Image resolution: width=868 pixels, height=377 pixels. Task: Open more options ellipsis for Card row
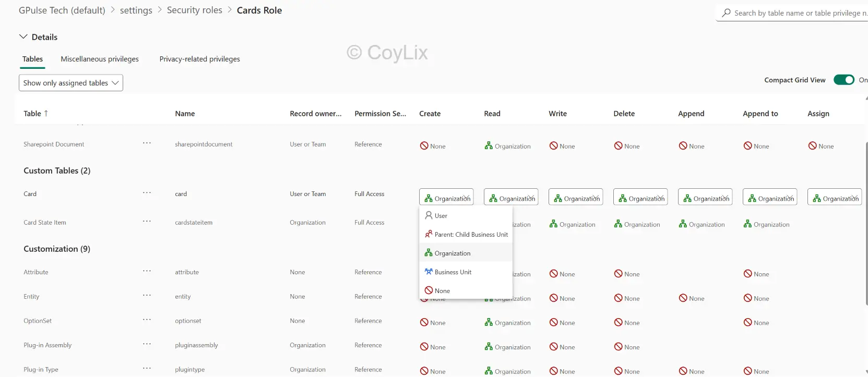point(147,192)
